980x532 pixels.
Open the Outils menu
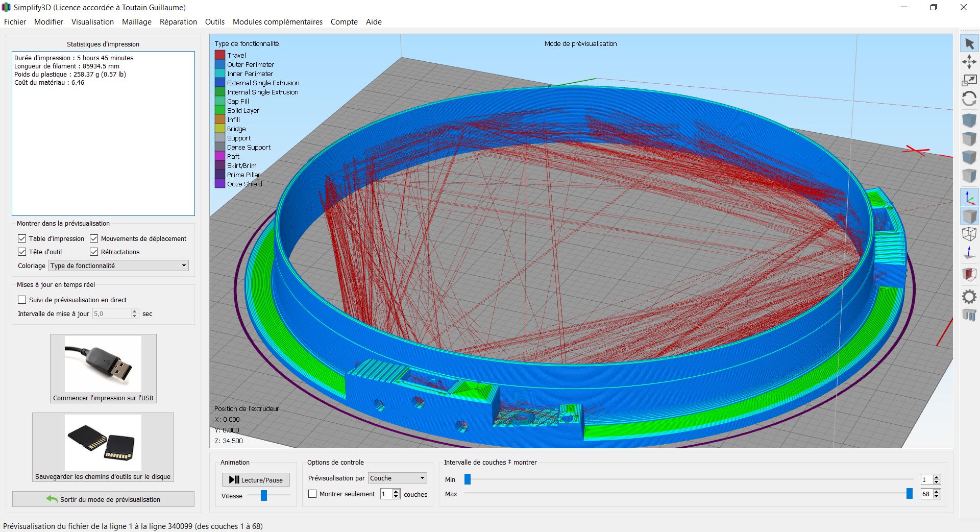click(214, 22)
